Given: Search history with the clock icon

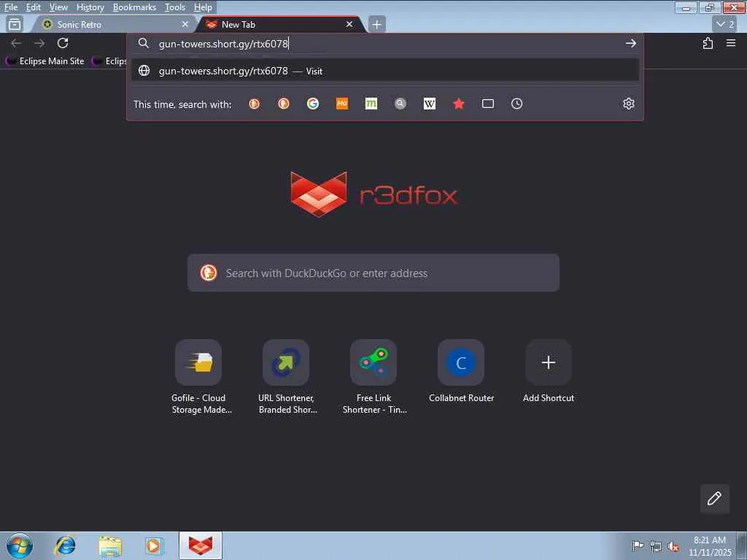Looking at the screenshot, I should [x=517, y=104].
